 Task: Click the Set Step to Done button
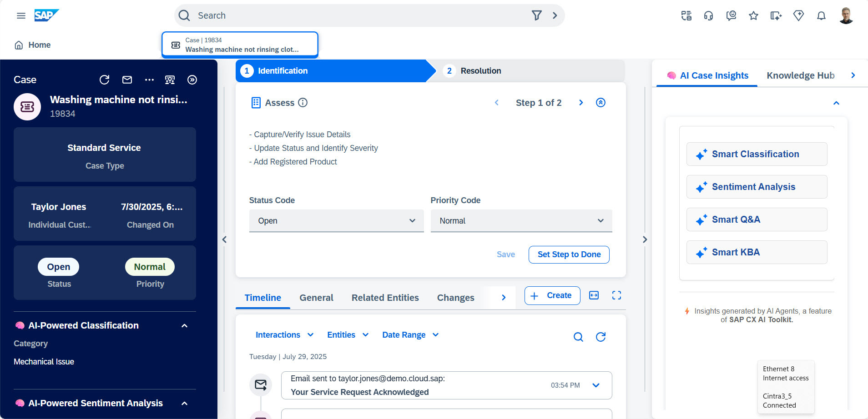569,254
